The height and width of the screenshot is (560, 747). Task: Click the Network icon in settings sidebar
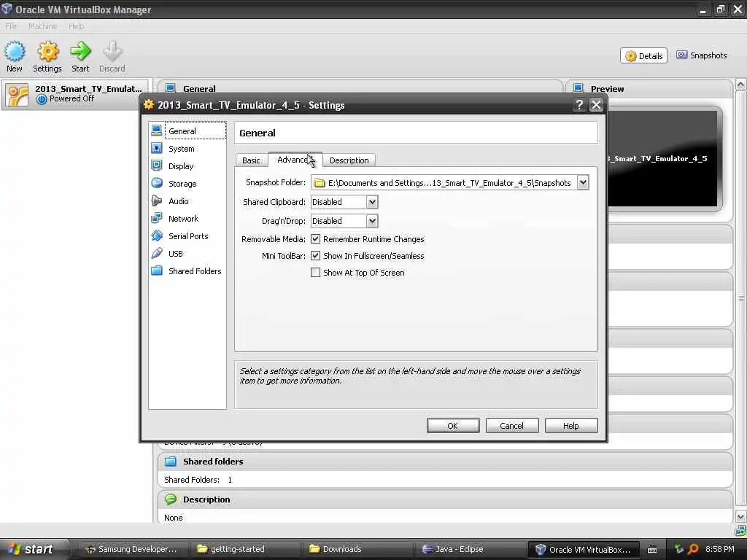pyautogui.click(x=157, y=218)
